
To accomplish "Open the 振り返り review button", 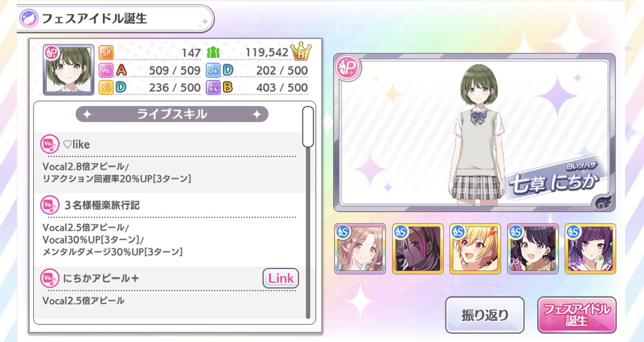I will coord(485,315).
